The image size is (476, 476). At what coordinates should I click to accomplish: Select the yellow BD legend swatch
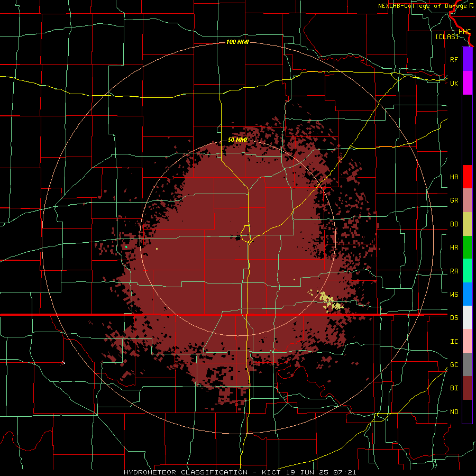(x=467, y=224)
